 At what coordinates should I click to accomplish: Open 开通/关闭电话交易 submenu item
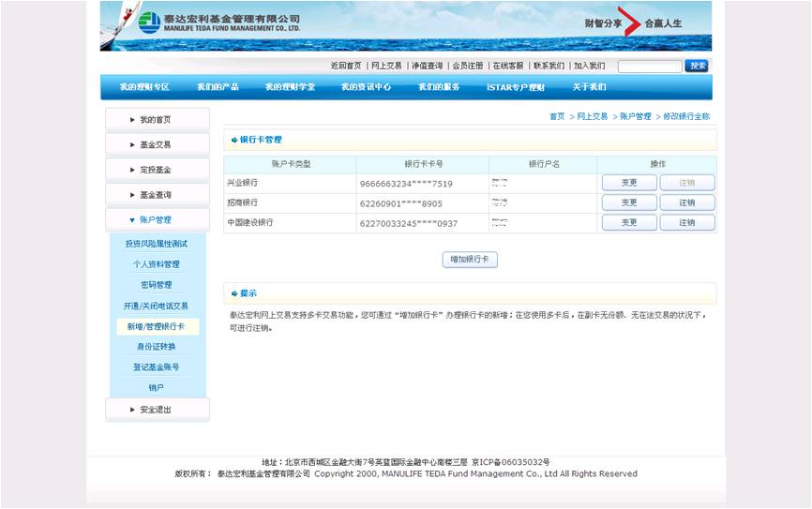coord(156,306)
